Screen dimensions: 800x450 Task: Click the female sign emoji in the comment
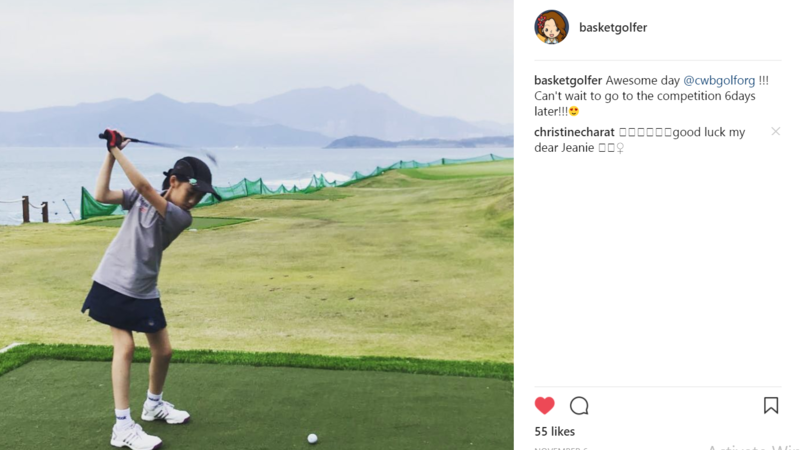(x=620, y=148)
